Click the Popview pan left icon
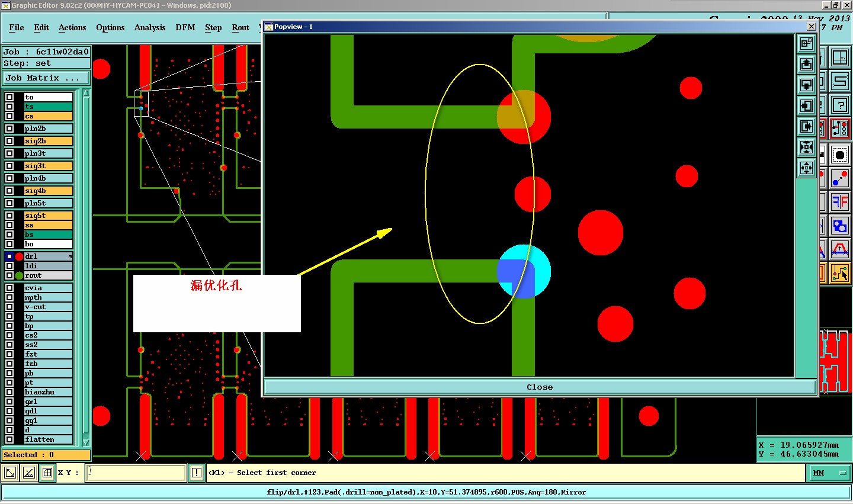Screen dimensions: 853x504 click(x=806, y=105)
